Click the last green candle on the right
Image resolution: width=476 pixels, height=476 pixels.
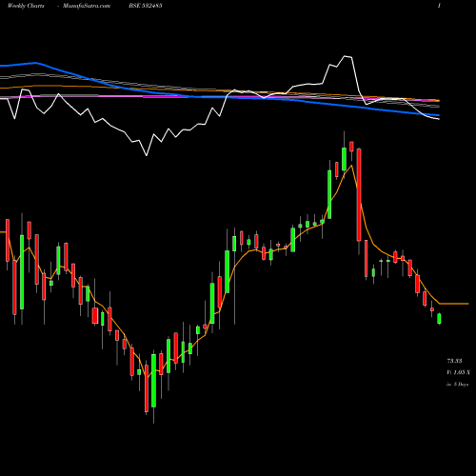pos(439,319)
